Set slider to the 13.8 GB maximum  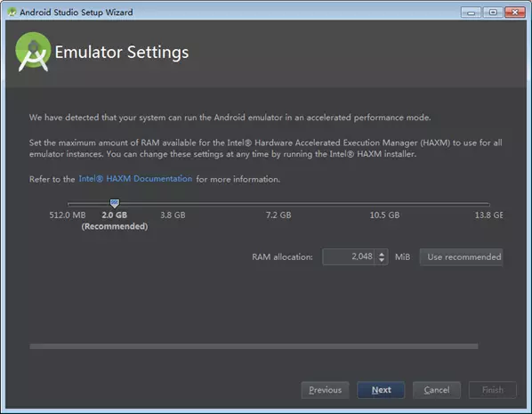click(x=489, y=204)
